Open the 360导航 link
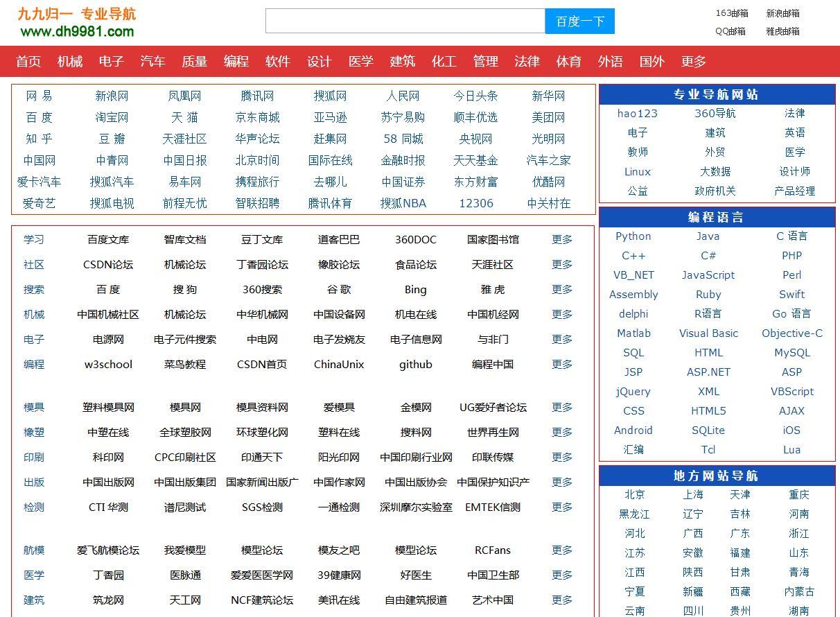 tap(715, 113)
